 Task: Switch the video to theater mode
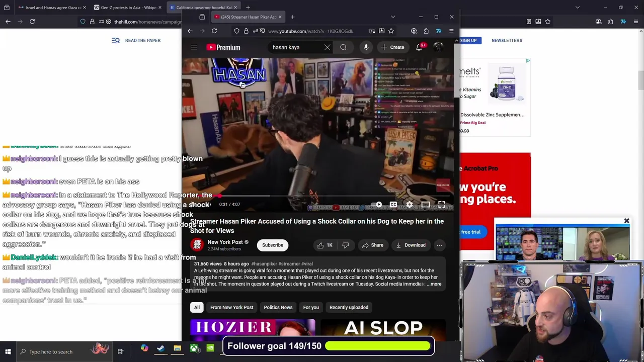(426, 205)
